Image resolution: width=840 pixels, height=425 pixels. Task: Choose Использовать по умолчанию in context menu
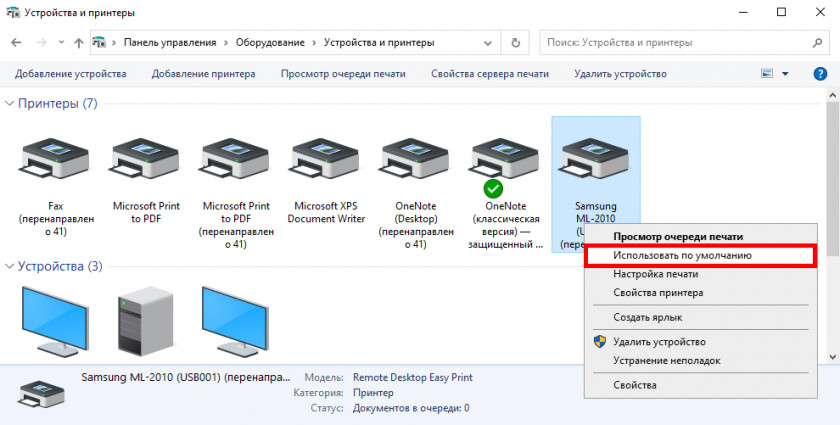click(682, 255)
